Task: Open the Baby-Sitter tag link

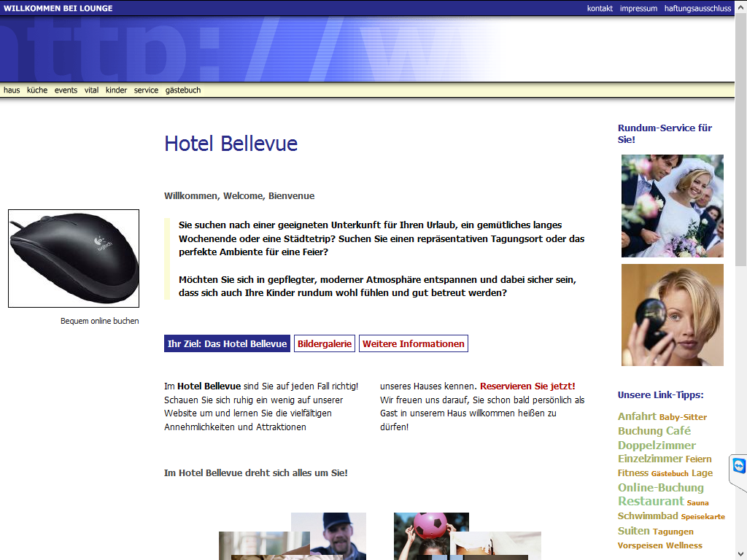Action: click(683, 417)
